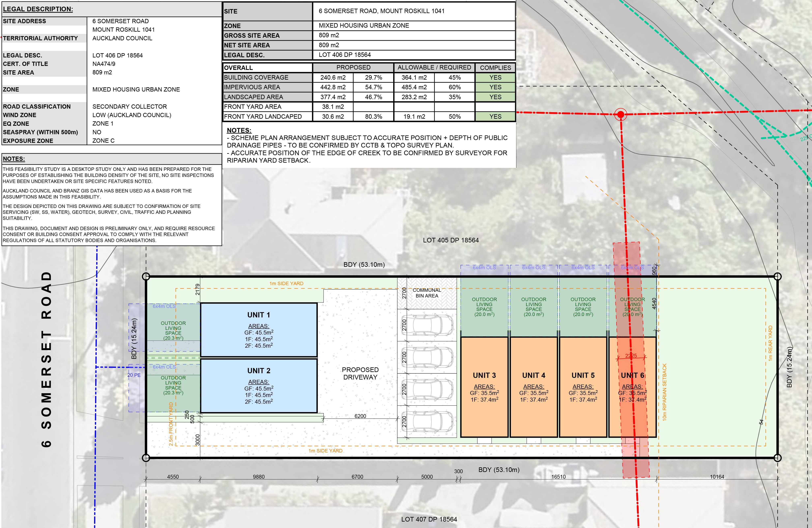The width and height of the screenshot is (812, 528).
Task: Click the YES cell for Front Yard Landscaped
Action: (x=495, y=116)
